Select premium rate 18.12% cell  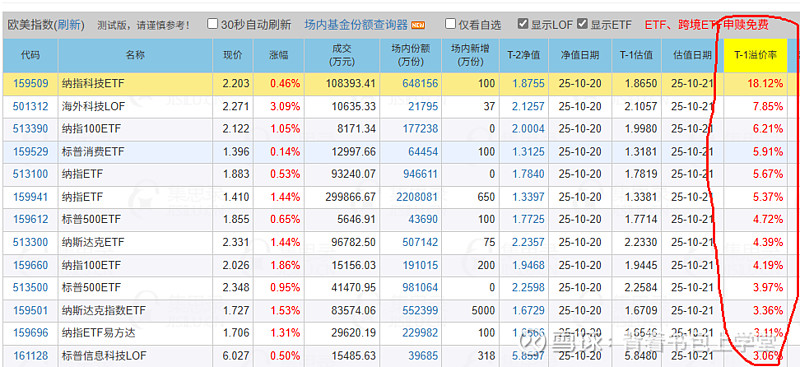pos(756,84)
